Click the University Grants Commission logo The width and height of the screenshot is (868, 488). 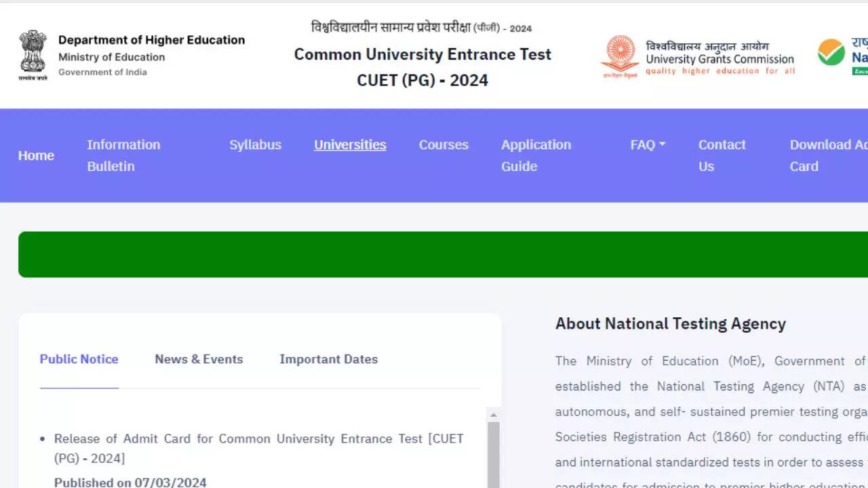tap(619, 56)
